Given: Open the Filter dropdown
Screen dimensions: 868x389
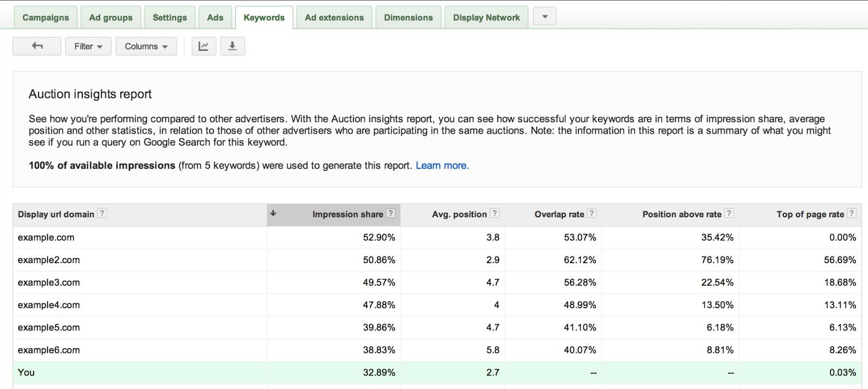Looking at the screenshot, I should click(x=88, y=47).
